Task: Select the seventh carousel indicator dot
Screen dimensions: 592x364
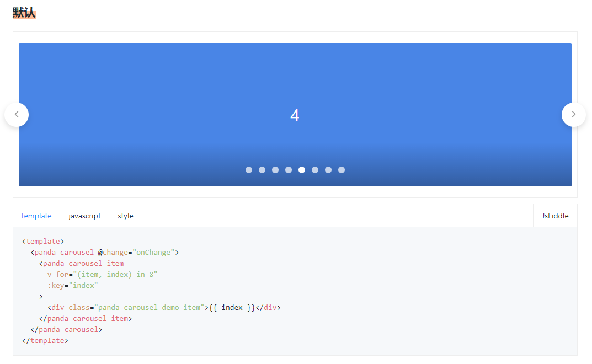Action: (x=328, y=170)
